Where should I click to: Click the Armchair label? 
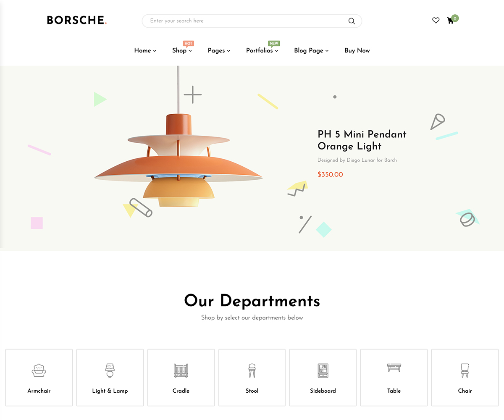coord(39,391)
